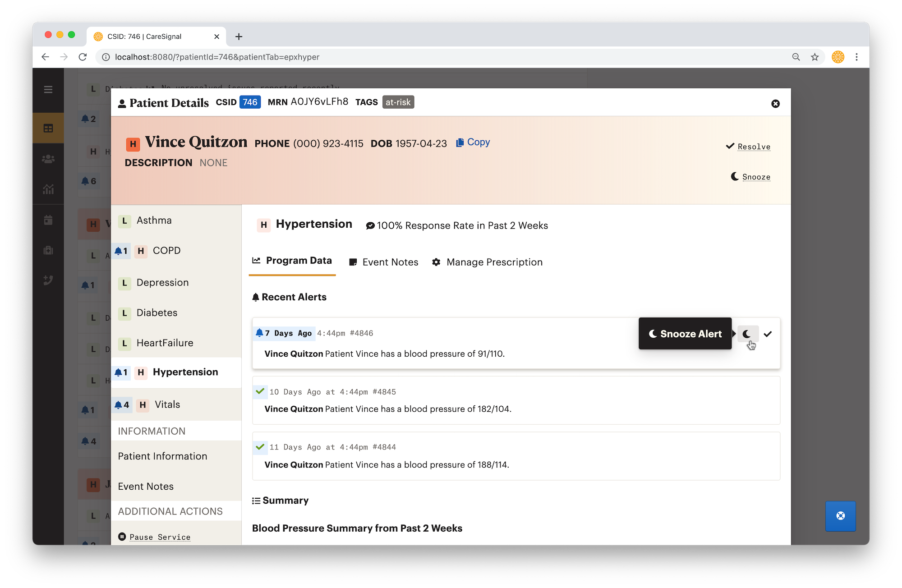
Task: Click the browser back arrow
Action: pos(45,57)
